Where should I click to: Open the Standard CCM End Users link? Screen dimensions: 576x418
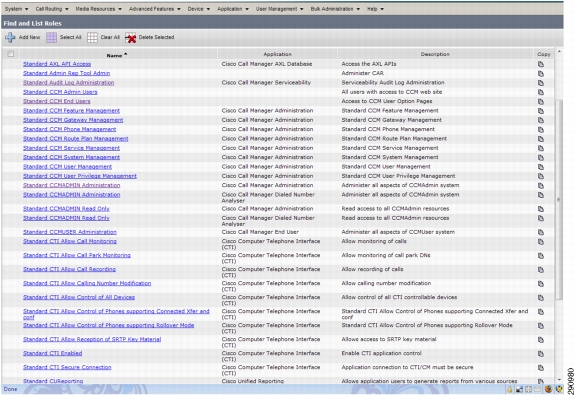pyautogui.click(x=57, y=101)
